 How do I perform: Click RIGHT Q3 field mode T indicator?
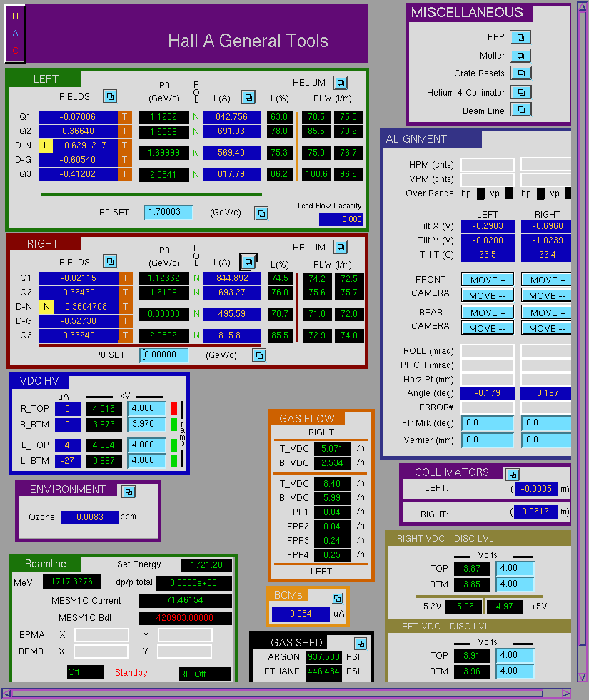tap(126, 335)
